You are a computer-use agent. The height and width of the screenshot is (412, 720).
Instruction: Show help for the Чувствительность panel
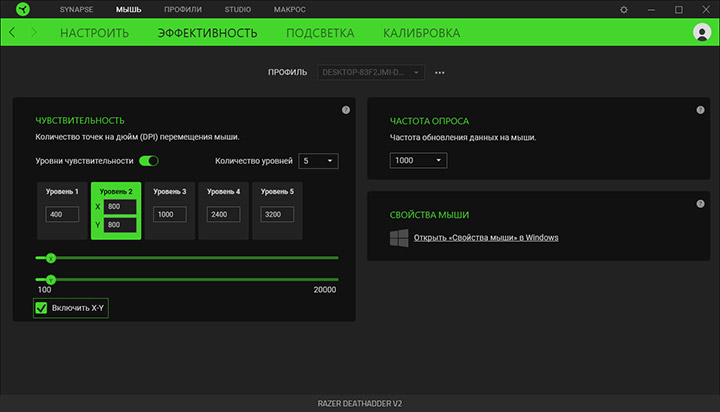(346, 110)
